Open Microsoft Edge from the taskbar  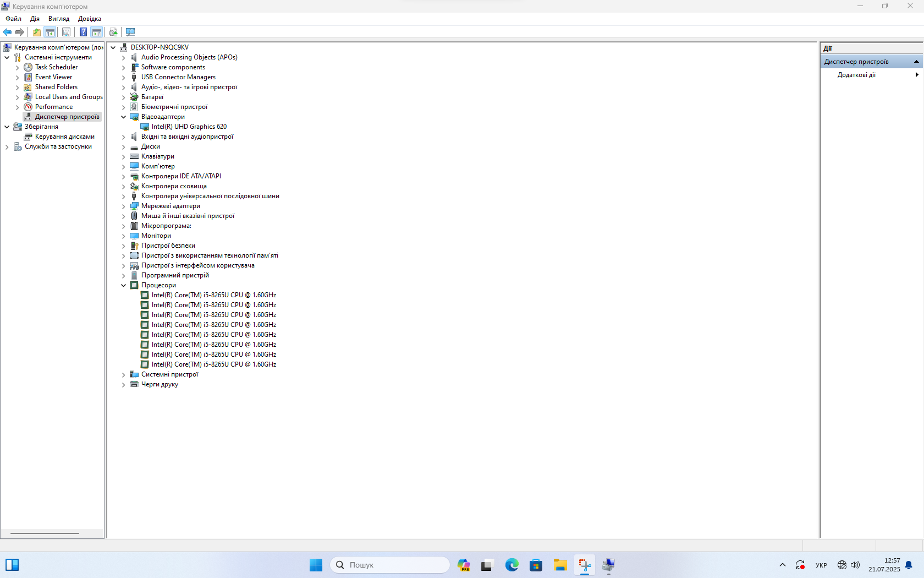(512, 565)
